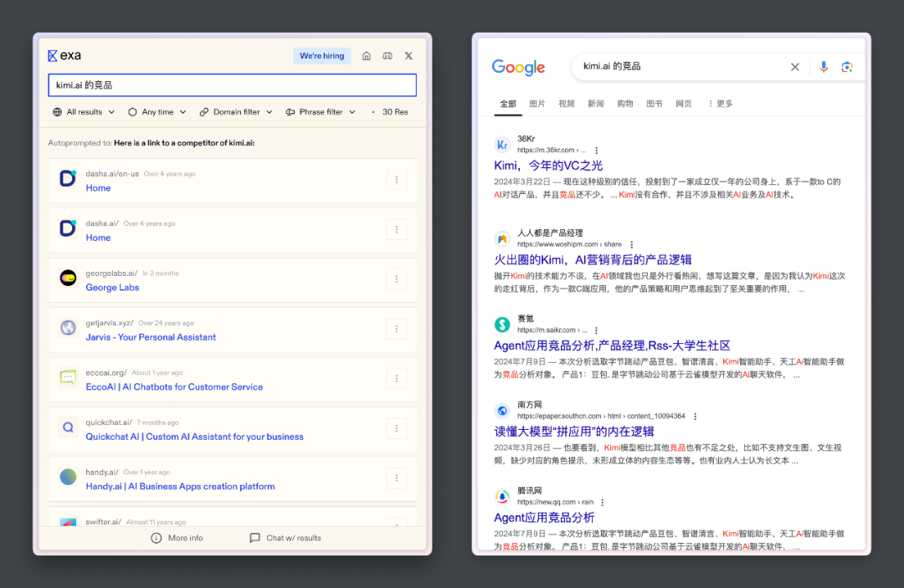This screenshot has height=588, width=904.
Task: Open EccoAI AI Chatbots for Customer Service link
Action: tap(174, 387)
